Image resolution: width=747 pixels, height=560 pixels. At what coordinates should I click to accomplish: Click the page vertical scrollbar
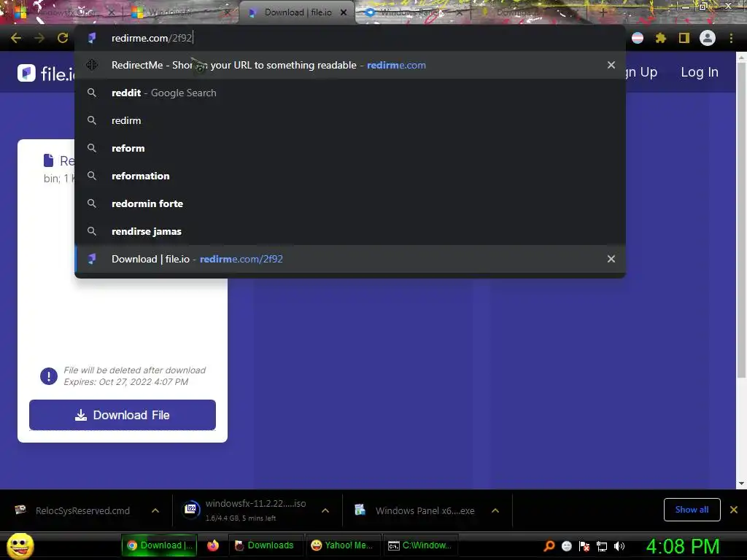tap(741, 219)
